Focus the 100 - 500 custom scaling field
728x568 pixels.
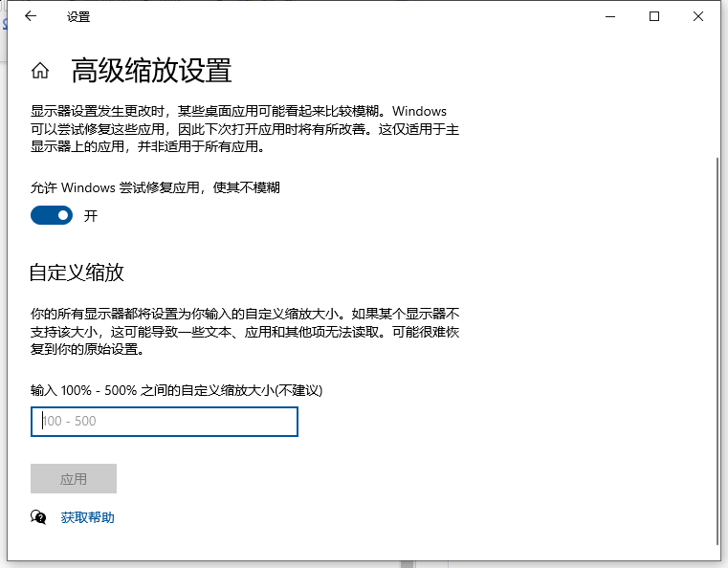click(165, 422)
